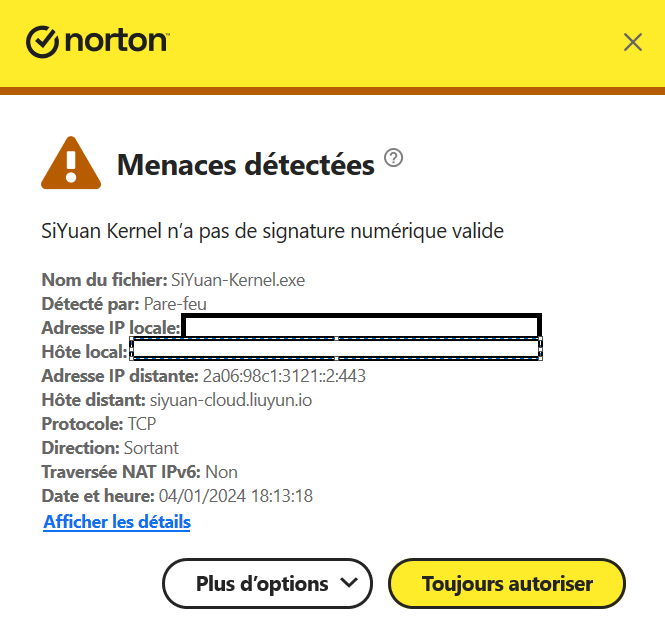Click the redacted "Adresse IP locale" box
The height and width of the screenshot is (642, 665).
click(361, 326)
